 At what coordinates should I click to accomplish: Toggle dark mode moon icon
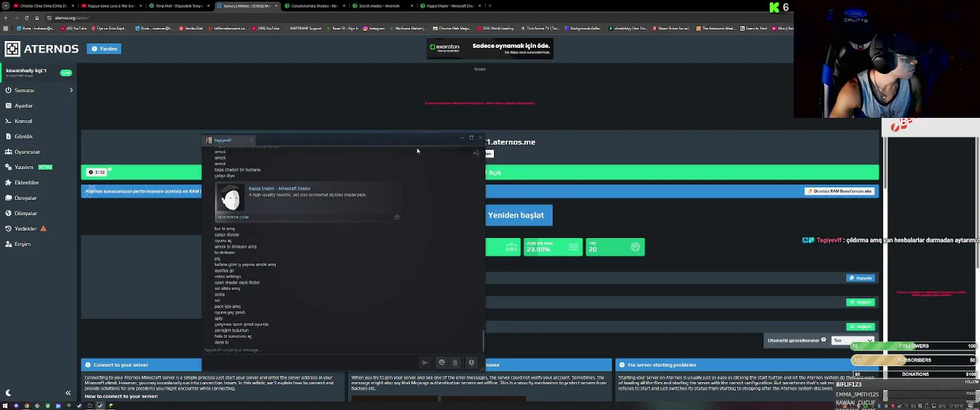click(x=8, y=392)
